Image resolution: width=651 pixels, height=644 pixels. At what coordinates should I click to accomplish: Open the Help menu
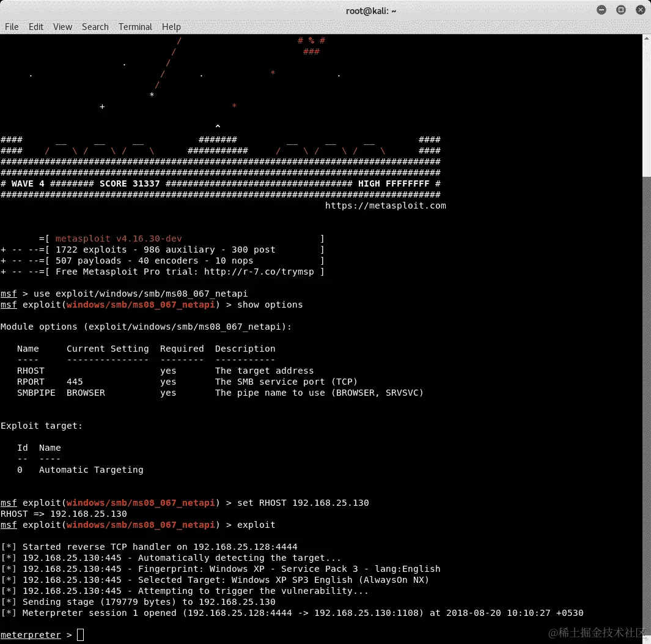click(171, 27)
